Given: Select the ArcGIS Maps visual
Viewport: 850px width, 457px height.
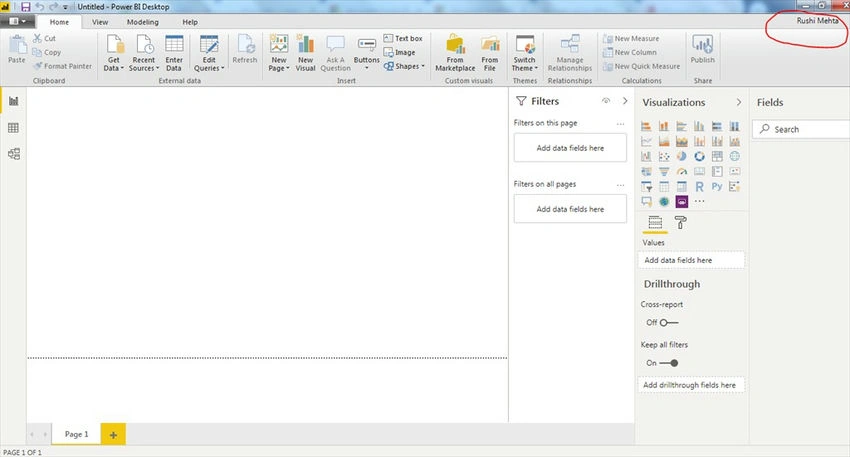Looking at the screenshot, I should [664, 202].
